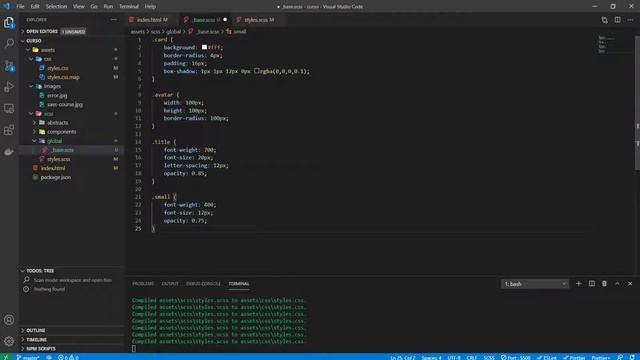Expand the abstracts folder

tap(72, 122)
